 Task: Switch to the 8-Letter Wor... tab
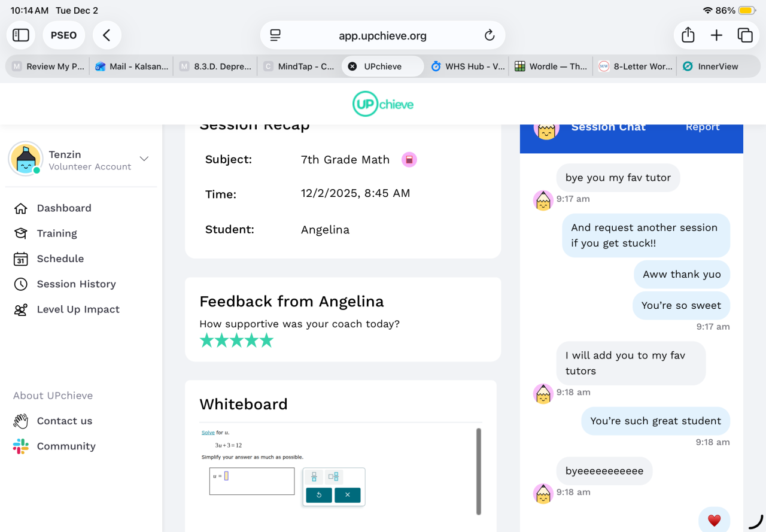[x=634, y=66]
